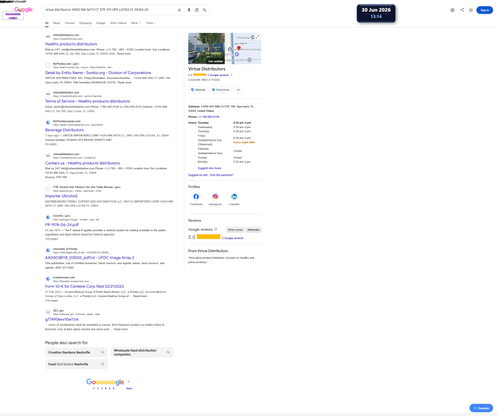This screenshot has height=416, width=500.
Task: Go to Next results page
Action: click(129, 388)
